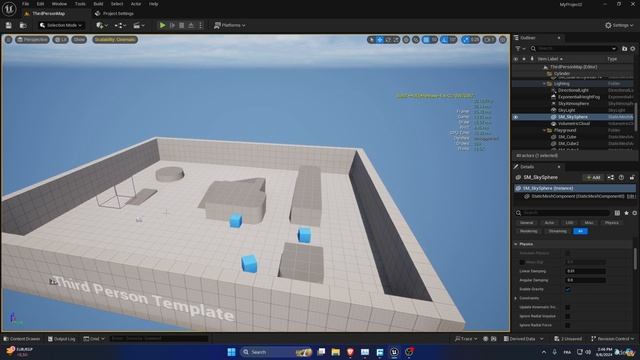Open the Cinematics clapperboard dropdown
Viewport: 640px width, 360px height.
(139, 25)
